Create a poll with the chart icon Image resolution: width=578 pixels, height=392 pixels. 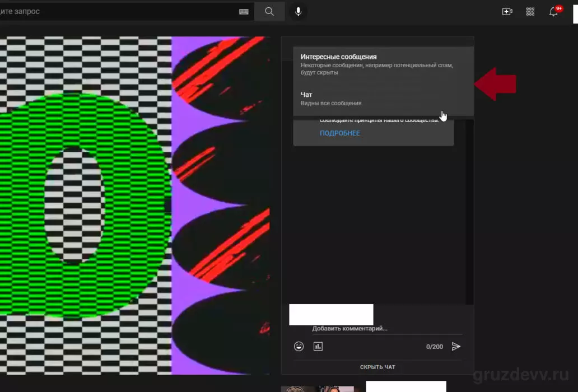(x=318, y=346)
